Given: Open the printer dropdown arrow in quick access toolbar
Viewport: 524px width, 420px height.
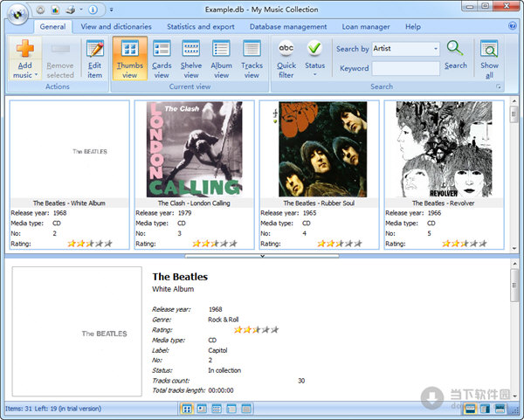Looking at the screenshot, I should (x=81, y=10).
